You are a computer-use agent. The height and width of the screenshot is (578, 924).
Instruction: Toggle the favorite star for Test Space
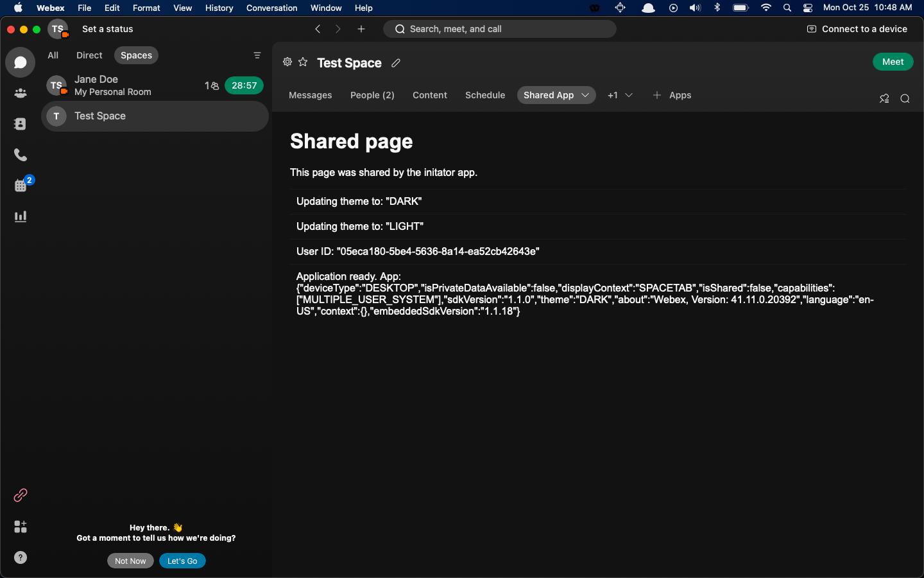[x=303, y=62]
